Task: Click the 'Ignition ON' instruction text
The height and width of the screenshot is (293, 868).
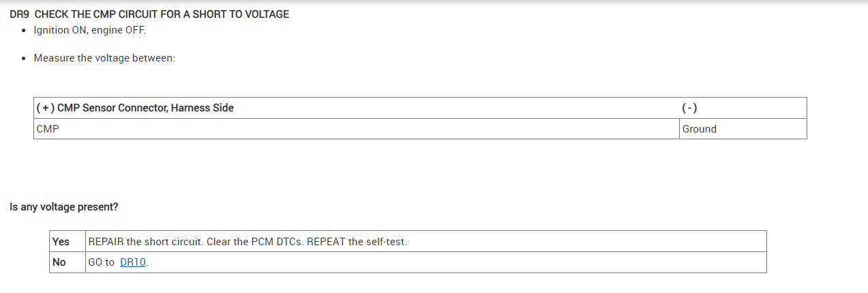Action: coord(57,31)
